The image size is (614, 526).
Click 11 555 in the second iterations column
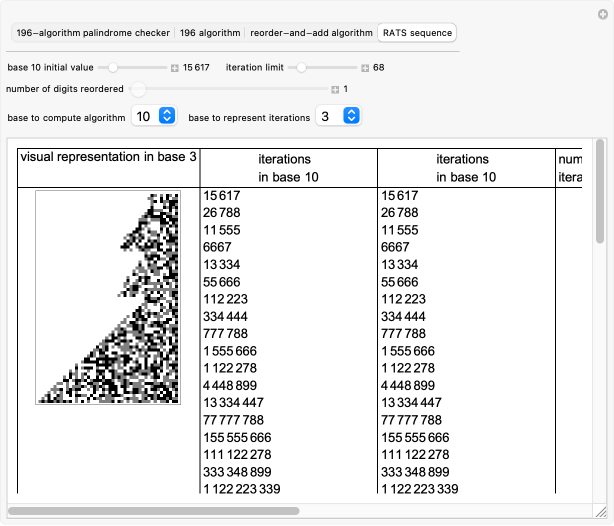click(x=400, y=230)
